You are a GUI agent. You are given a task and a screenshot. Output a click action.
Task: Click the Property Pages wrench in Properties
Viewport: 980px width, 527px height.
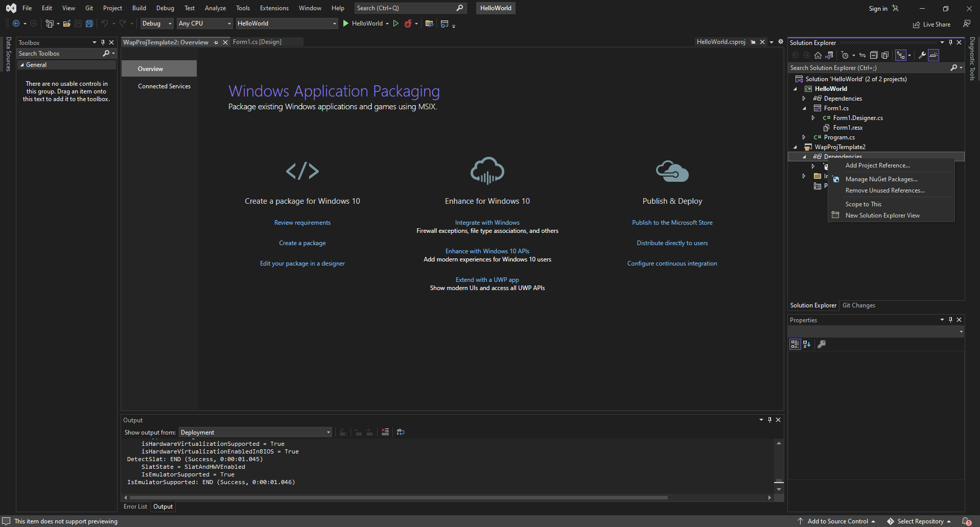click(822, 344)
